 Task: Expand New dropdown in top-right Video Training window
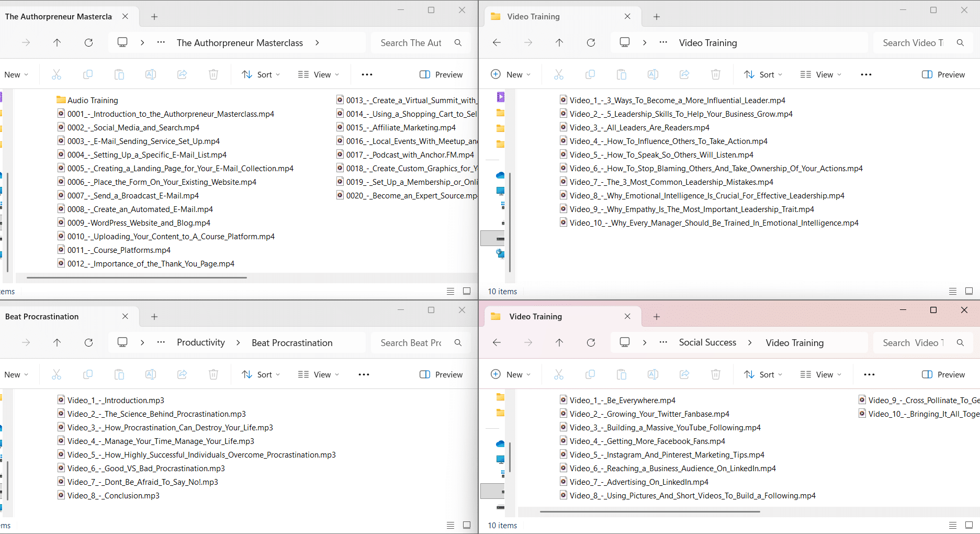(x=511, y=75)
